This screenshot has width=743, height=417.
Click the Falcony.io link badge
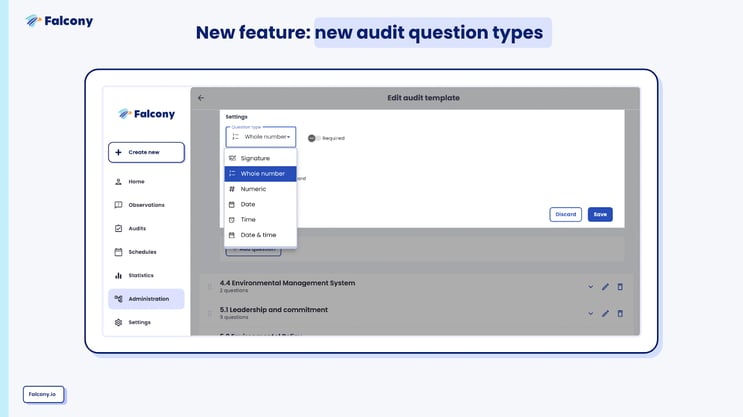coord(43,394)
